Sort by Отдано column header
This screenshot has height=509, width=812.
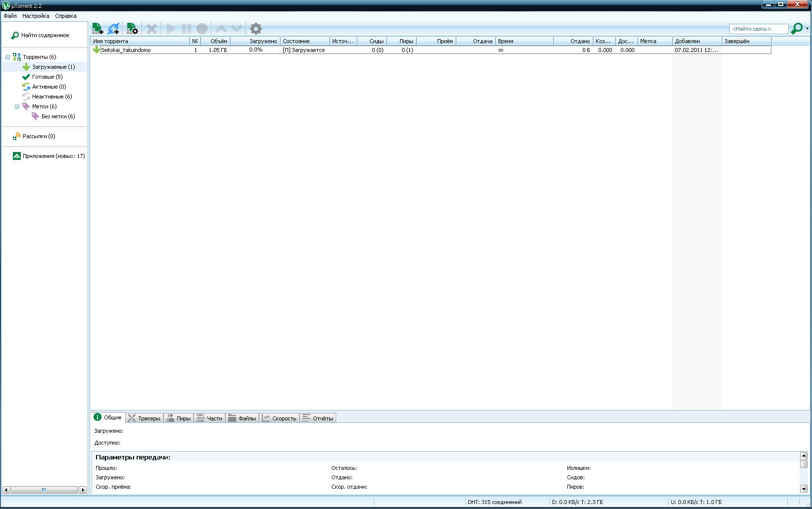[x=573, y=41]
